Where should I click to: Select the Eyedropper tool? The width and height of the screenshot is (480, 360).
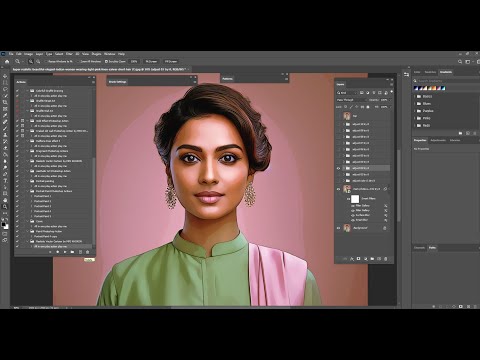click(5, 115)
